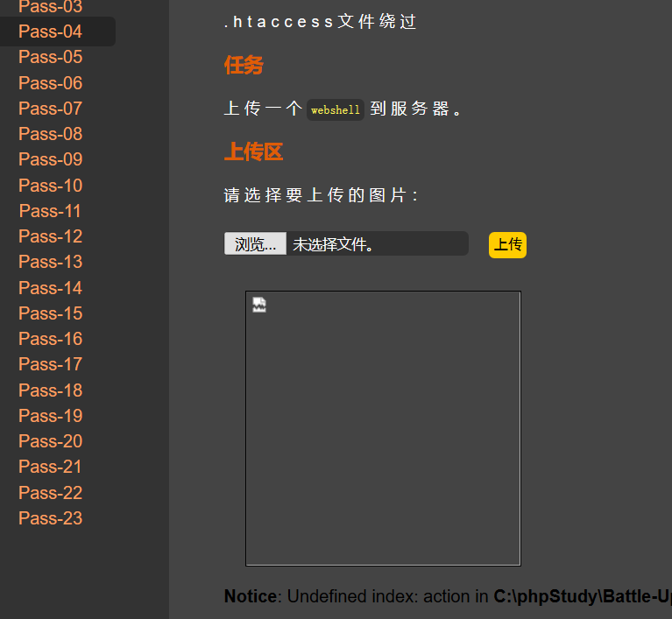The width and height of the screenshot is (672, 619).
Task: Click the 请选择要上传的图片 label
Action: tap(321, 195)
